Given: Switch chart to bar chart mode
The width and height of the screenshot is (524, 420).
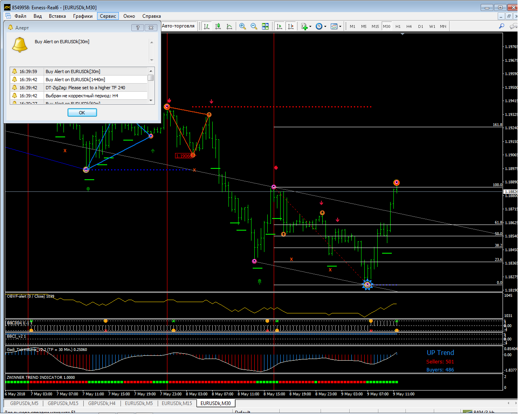Looking at the screenshot, I should (207, 26).
